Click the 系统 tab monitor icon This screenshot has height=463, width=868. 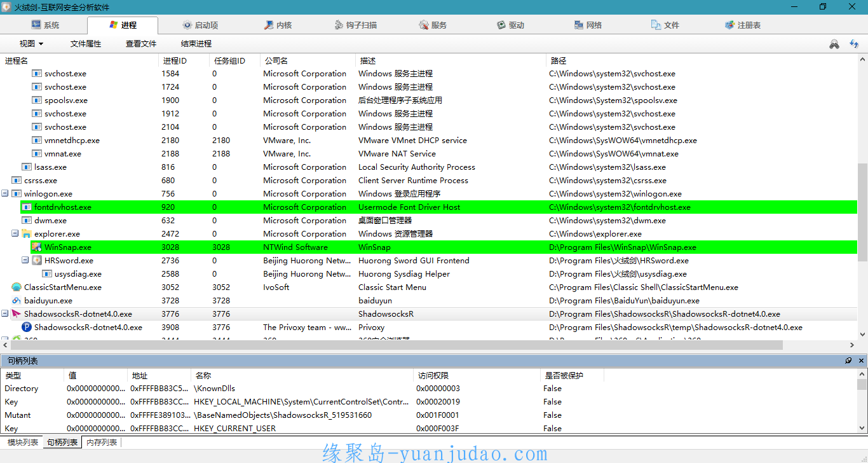(36, 25)
